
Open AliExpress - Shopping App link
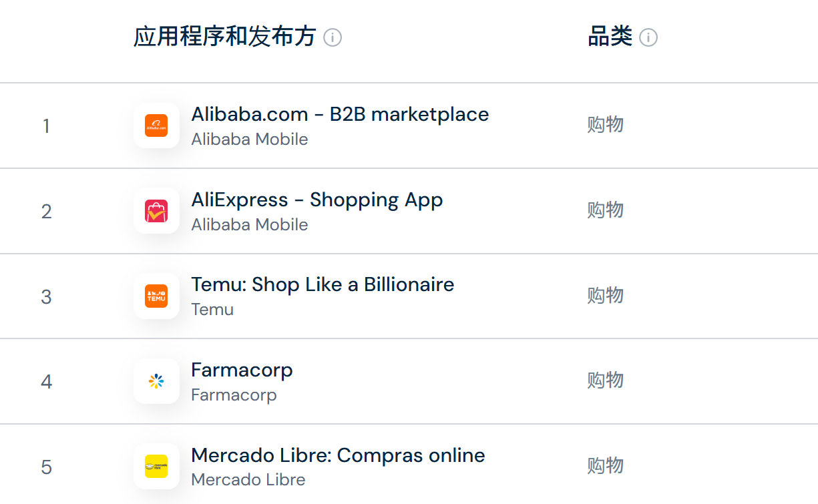[x=317, y=200]
